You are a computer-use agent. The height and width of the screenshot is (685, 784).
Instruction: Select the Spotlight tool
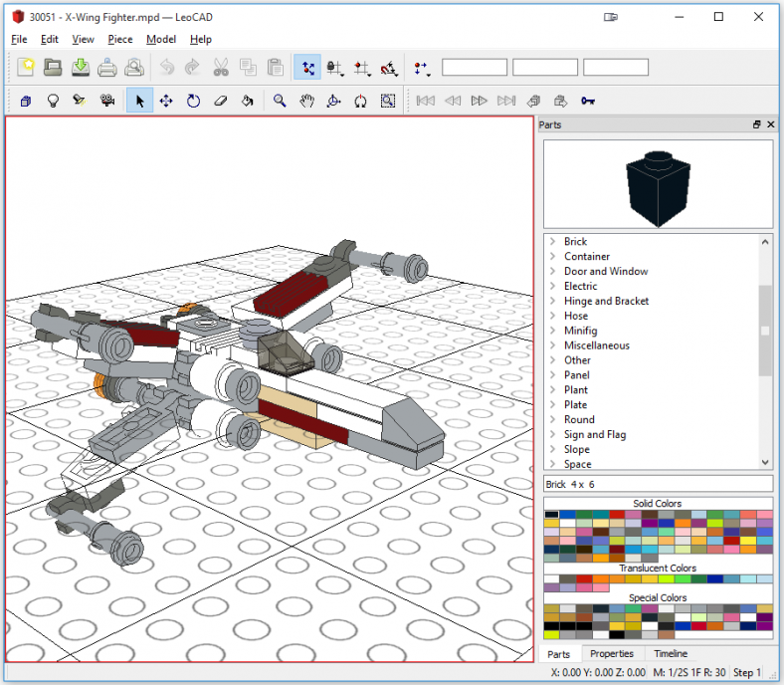80,102
